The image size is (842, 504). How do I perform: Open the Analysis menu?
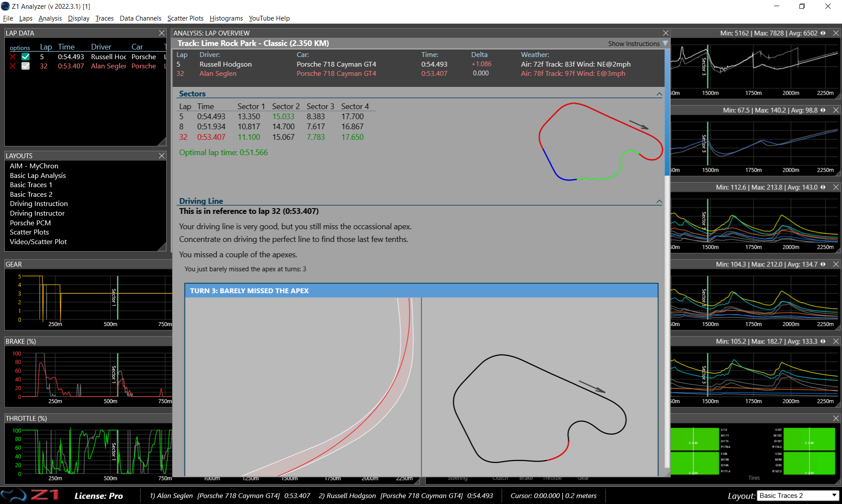click(x=50, y=18)
